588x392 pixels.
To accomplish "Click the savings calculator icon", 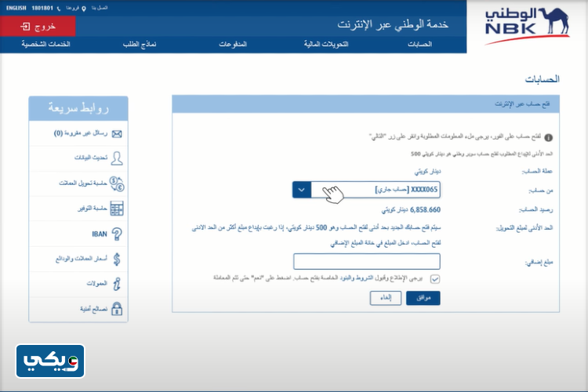I will [117, 209].
